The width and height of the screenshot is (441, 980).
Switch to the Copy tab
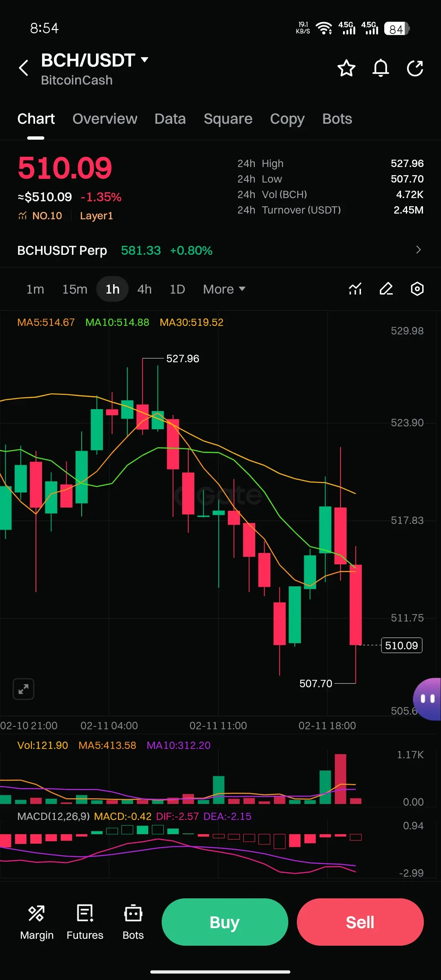coord(287,119)
